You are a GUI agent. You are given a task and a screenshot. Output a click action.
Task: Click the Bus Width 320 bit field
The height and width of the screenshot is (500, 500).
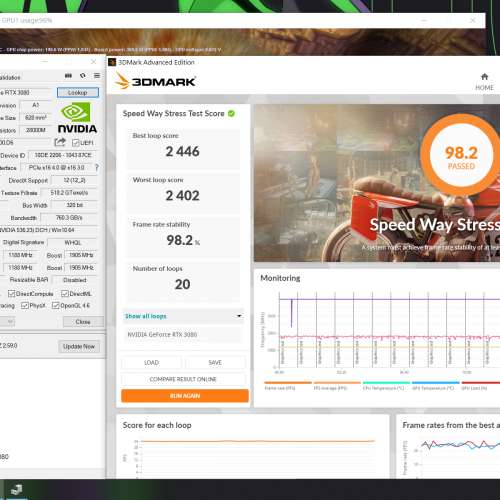click(74, 205)
